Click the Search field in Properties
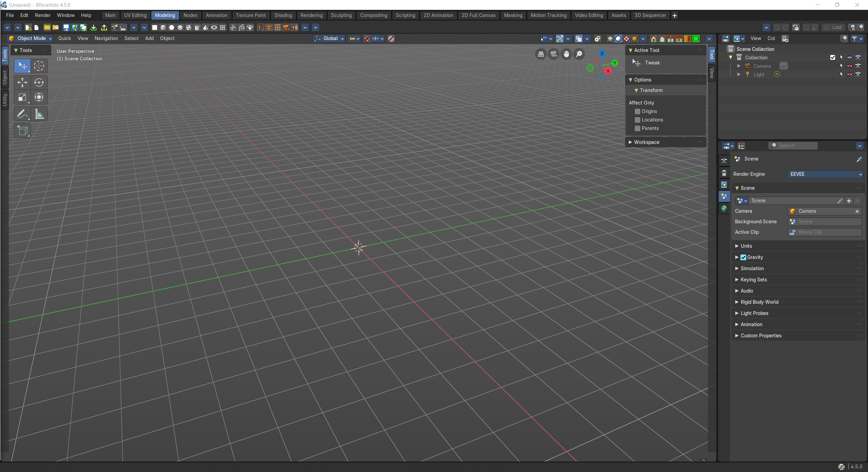Viewport: 868px width, 472px height. pyautogui.click(x=793, y=146)
